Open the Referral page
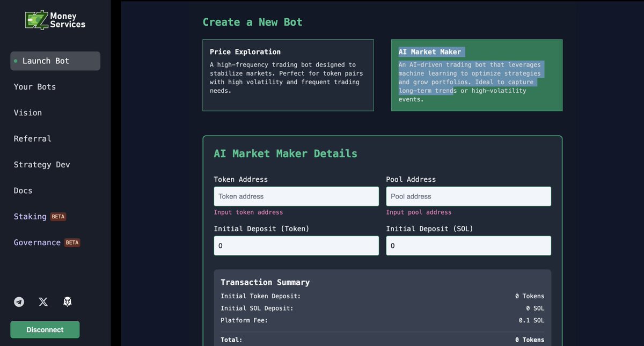This screenshot has height=346, width=644. pyautogui.click(x=32, y=138)
